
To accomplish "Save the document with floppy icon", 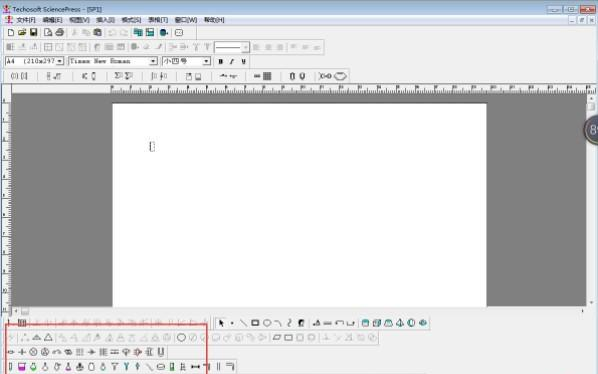I will [x=34, y=32].
